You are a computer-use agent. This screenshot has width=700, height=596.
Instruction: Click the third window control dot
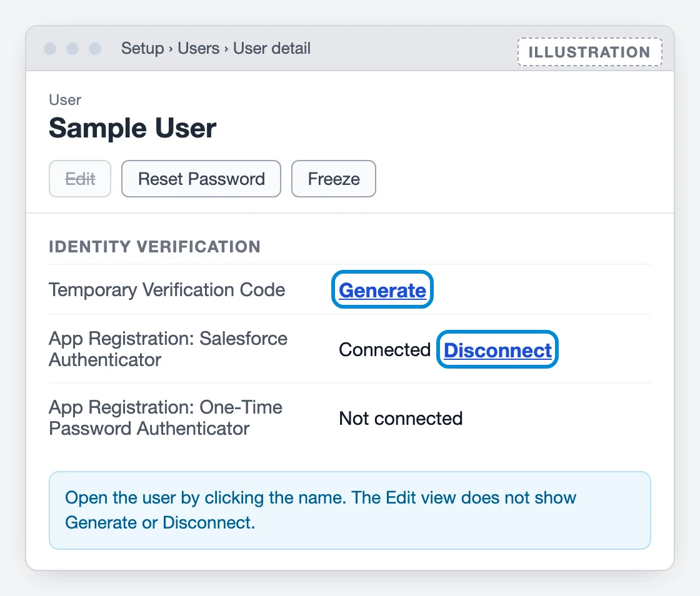click(x=94, y=48)
